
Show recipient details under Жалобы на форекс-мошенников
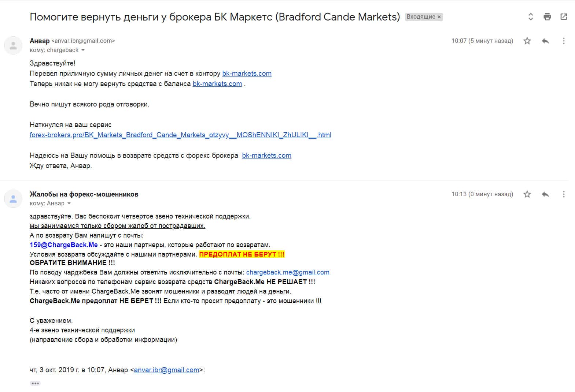click(x=69, y=204)
